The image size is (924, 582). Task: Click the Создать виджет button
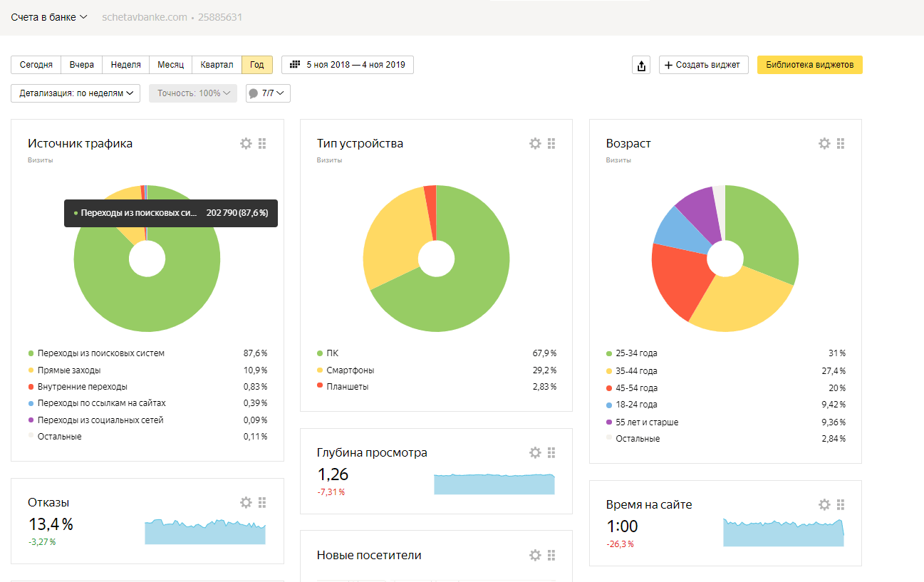point(702,65)
